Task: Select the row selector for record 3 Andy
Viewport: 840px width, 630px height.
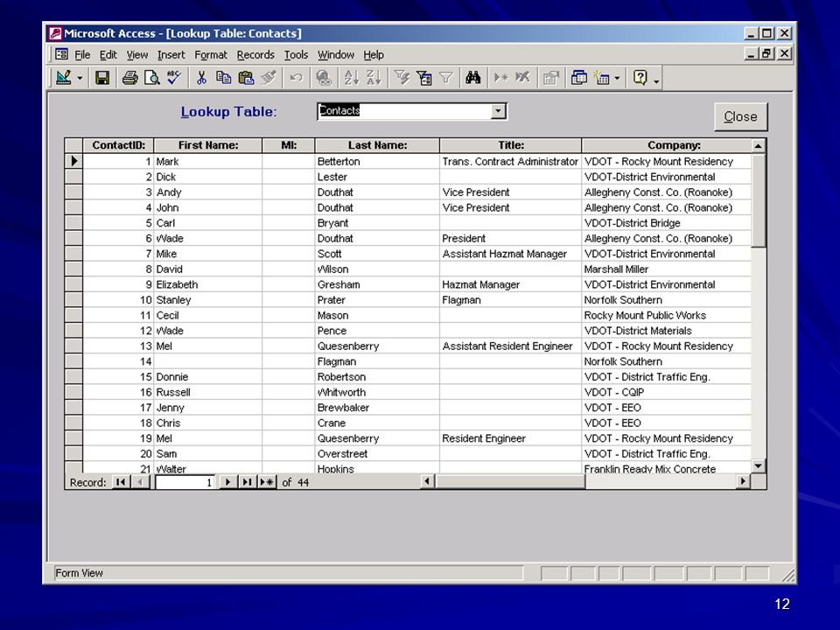Action: (x=73, y=192)
